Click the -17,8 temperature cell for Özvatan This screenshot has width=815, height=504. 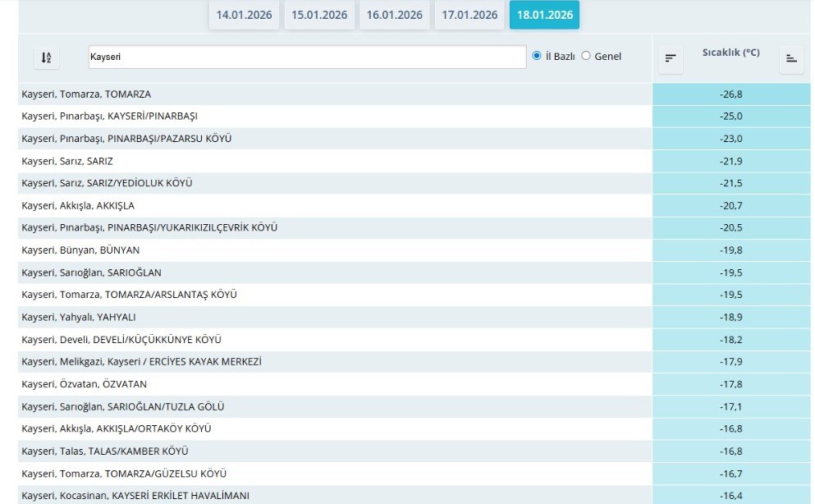(x=730, y=384)
